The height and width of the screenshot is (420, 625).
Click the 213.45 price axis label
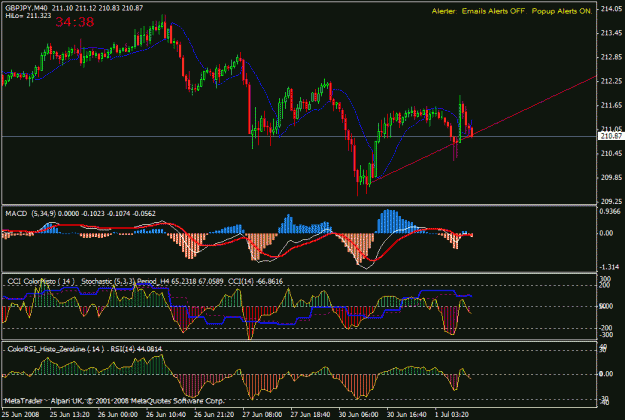pyautogui.click(x=611, y=33)
